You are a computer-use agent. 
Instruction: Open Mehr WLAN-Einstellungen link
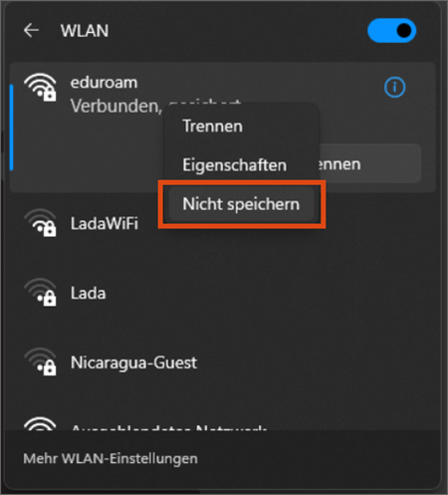[x=111, y=458]
